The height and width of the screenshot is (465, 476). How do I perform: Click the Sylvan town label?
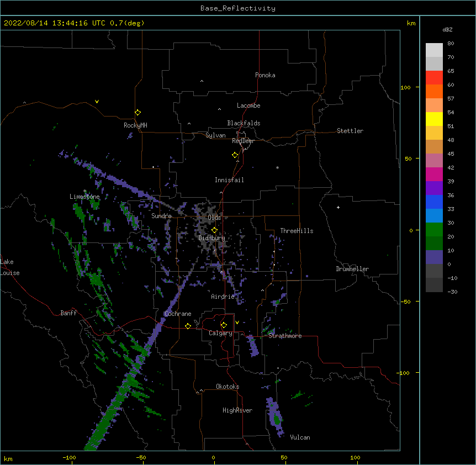pos(215,135)
